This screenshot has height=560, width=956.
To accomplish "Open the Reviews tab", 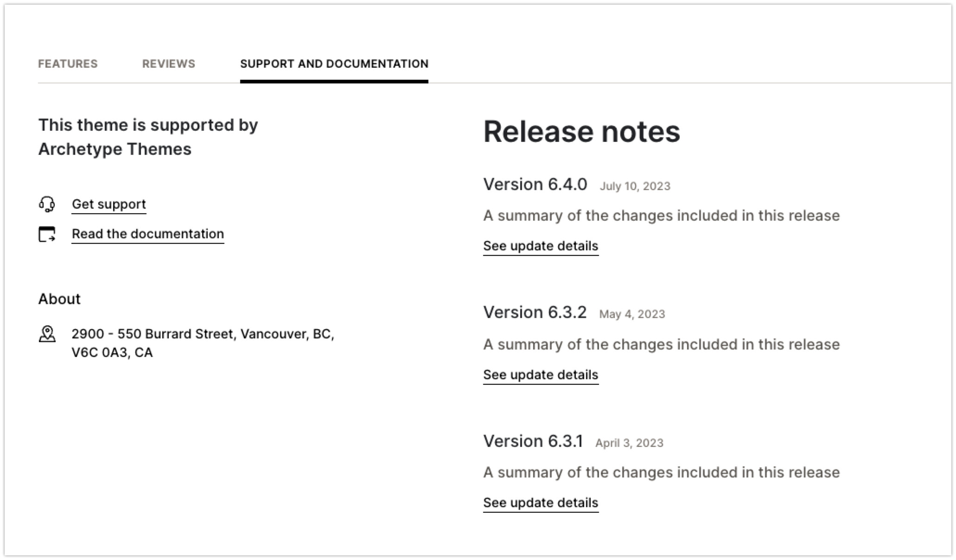I will tap(168, 64).
